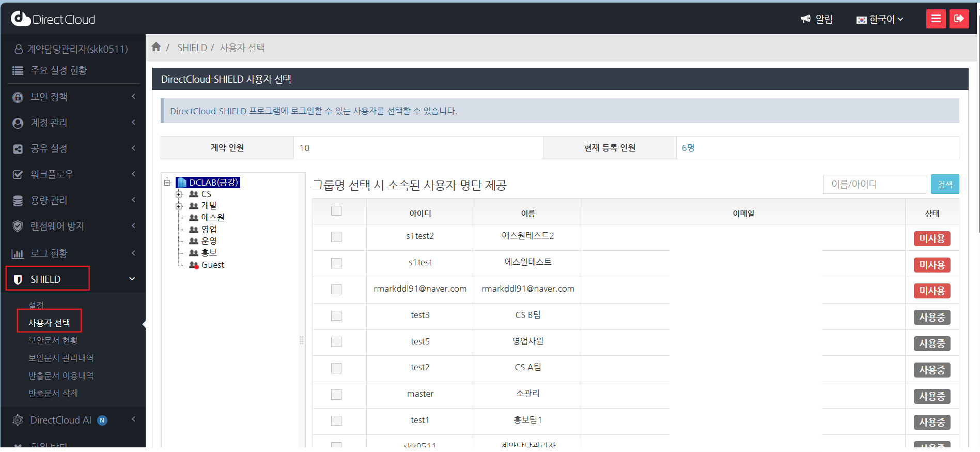Click the 미사용 status button for s1test
Screen dimensions: 980x452
click(x=931, y=265)
